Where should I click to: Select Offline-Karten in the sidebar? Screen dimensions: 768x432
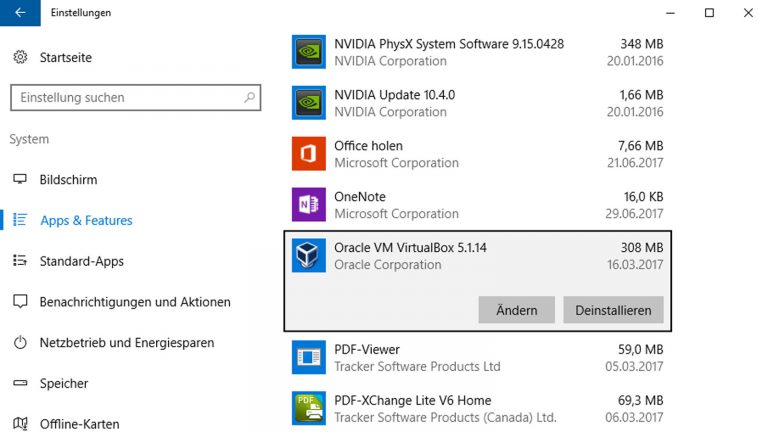click(79, 424)
